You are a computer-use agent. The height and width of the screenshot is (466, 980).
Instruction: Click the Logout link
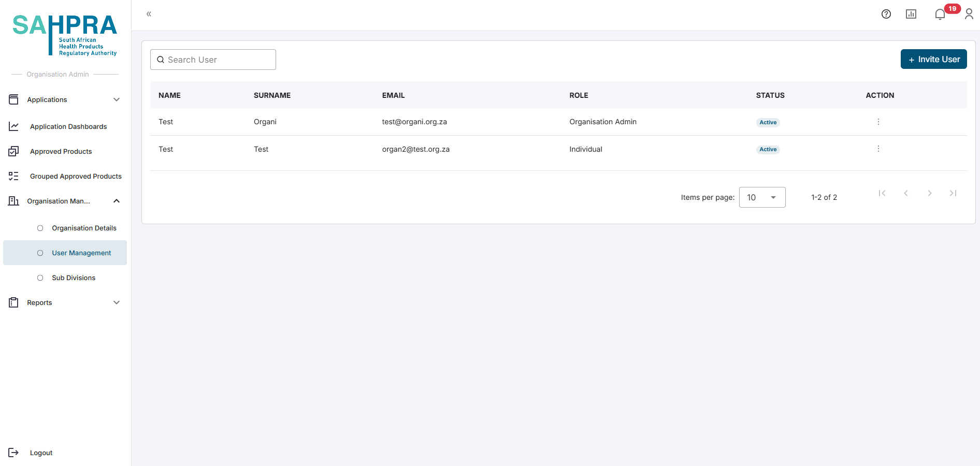point(41,453)
